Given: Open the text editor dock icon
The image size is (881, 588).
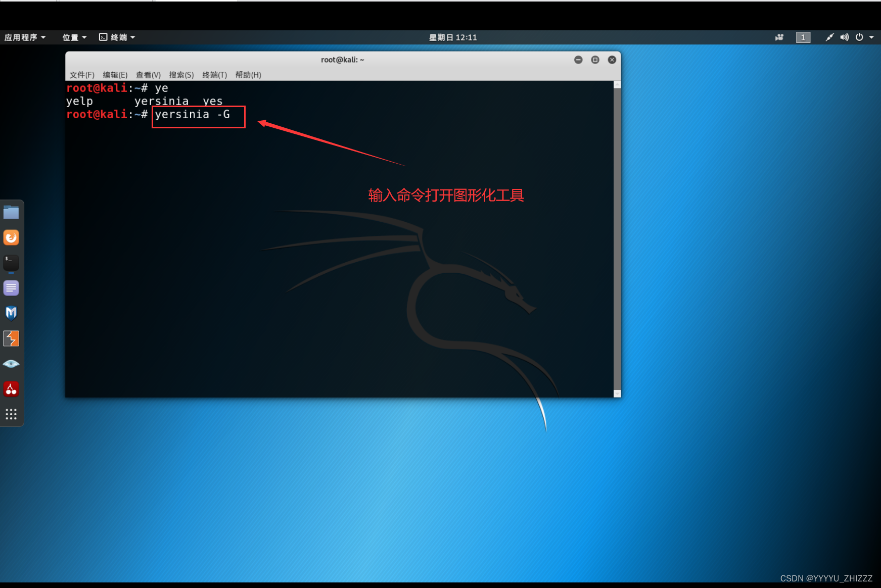Looking at the screenshot, I should click(x=11, y=288).
